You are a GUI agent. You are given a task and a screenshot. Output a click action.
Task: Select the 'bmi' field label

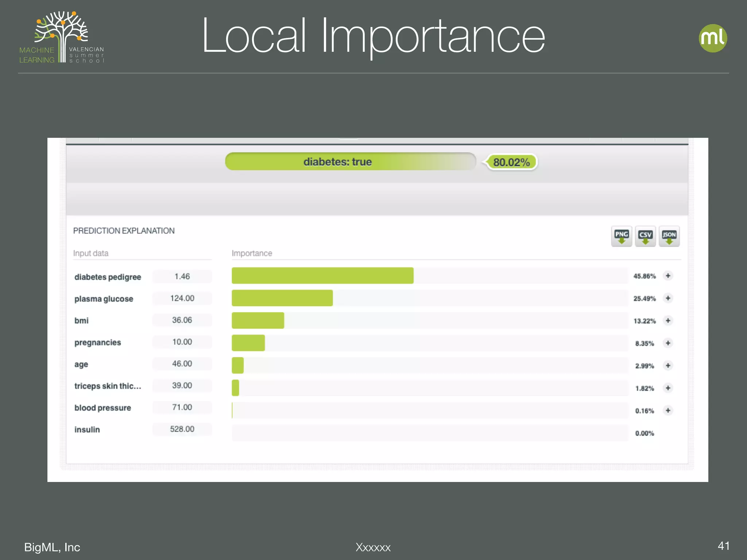click(x=81, y=320)
